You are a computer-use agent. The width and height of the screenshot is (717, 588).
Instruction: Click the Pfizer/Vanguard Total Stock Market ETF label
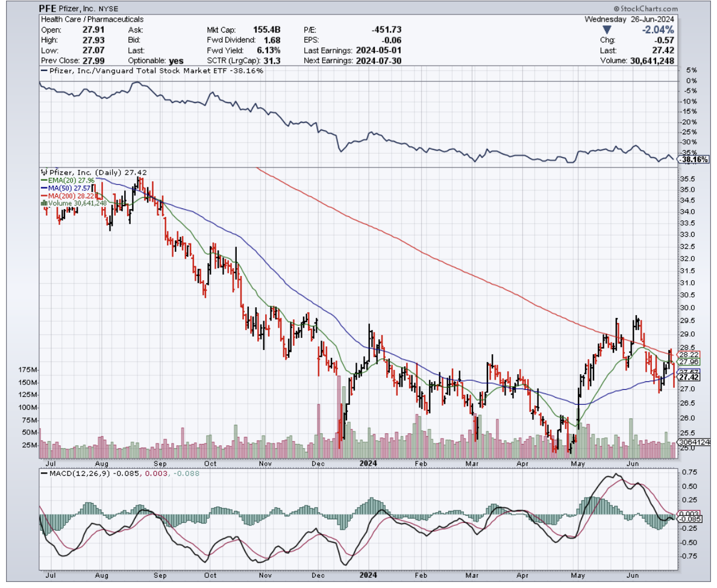click(x=151, y=70)
